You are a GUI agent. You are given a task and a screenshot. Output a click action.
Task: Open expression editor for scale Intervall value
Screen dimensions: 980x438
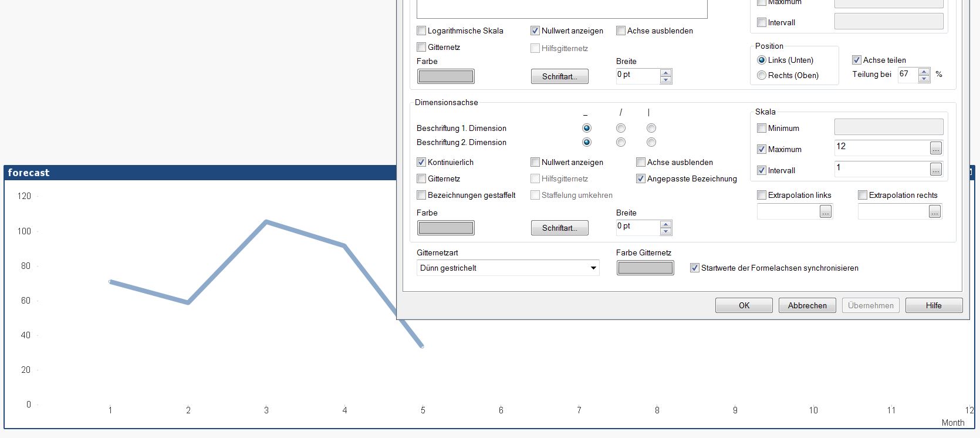click(935, 170)
